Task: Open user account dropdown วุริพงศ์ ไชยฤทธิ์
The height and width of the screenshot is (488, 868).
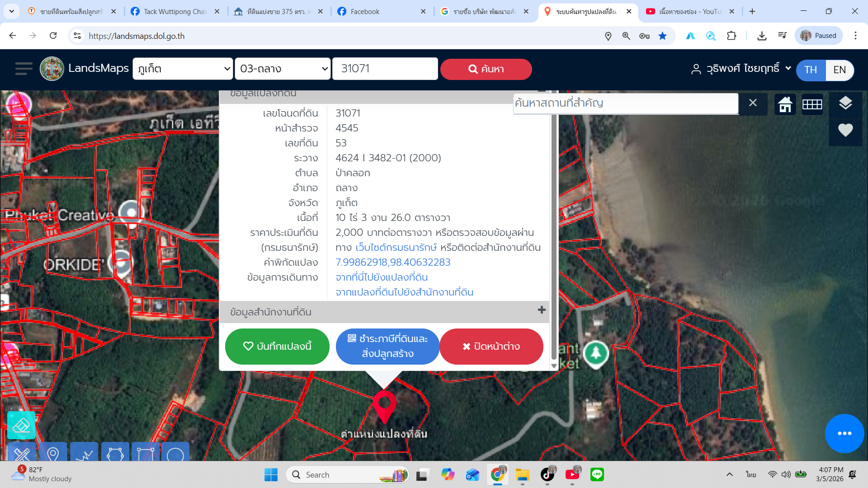Action: tap(741, 69)
